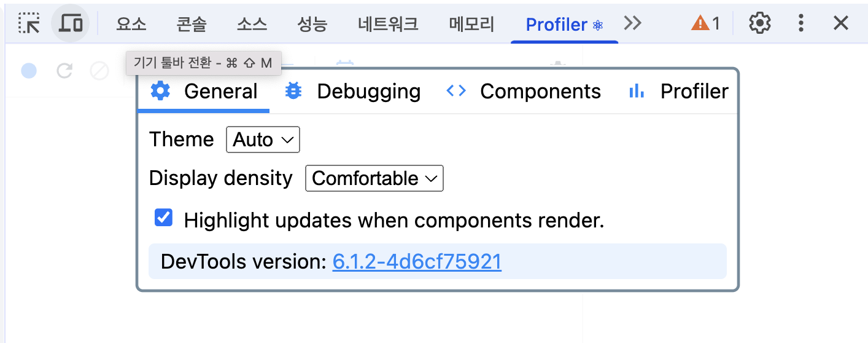The width and height of the screenshot is (868, 343).
Task: Toggle the device toolbar icon
Action: pyautogui.click(x=71, y=23)
